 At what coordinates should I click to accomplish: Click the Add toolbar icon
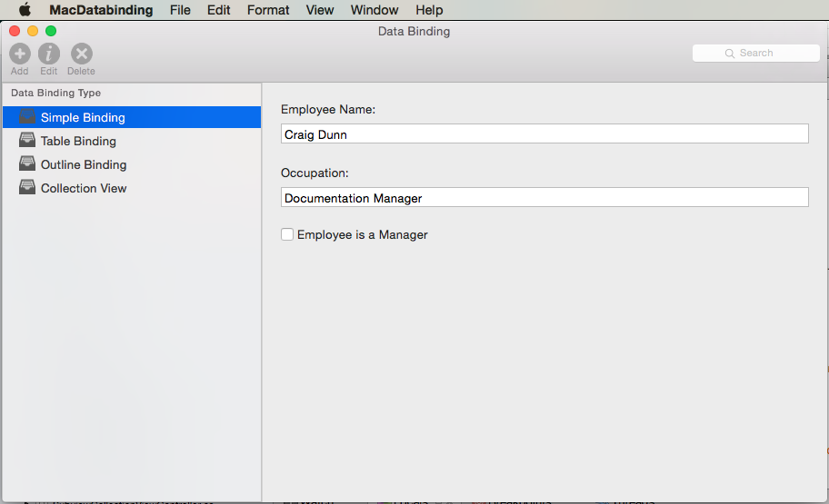click(20, 54)
